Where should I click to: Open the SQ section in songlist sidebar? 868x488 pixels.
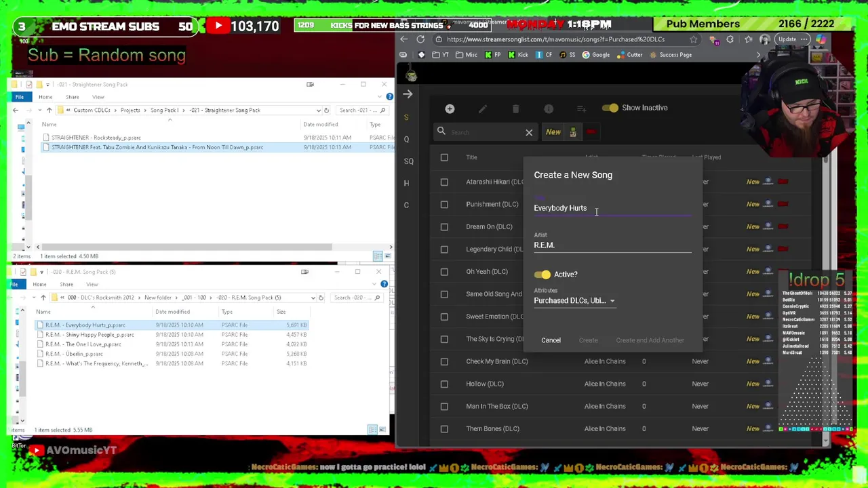(408, 161)
